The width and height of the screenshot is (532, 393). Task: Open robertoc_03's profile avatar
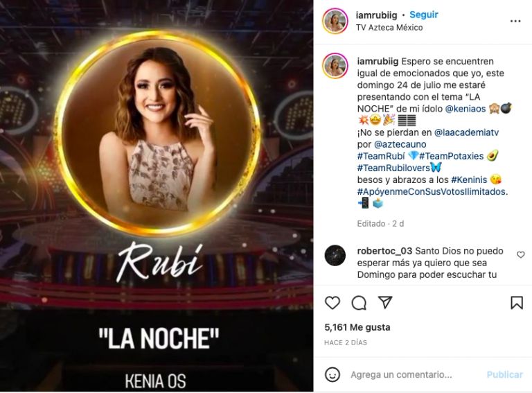(335, 255)
